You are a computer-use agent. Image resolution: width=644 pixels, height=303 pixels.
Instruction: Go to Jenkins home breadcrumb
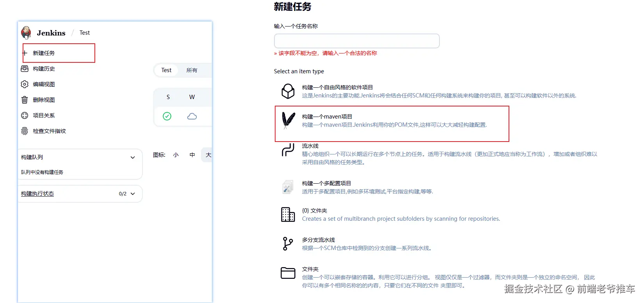[x=51, y=33]
